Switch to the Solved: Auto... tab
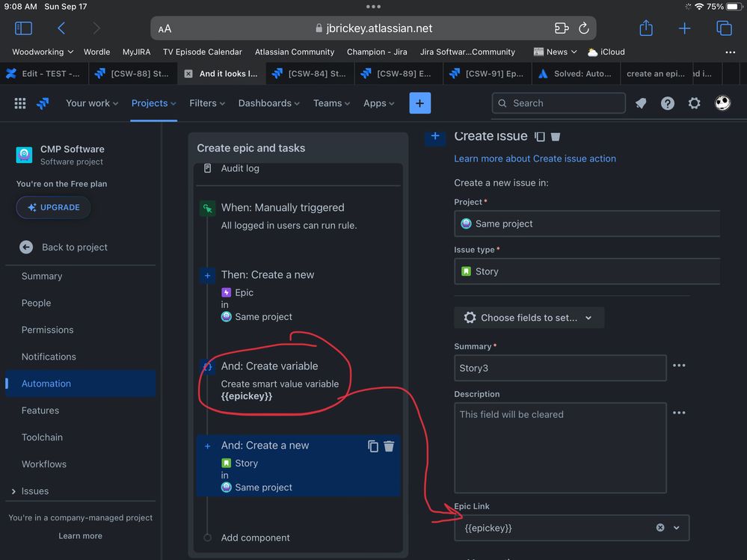Image resolution: width=747 pixels, height=560 pixels. 576,74
